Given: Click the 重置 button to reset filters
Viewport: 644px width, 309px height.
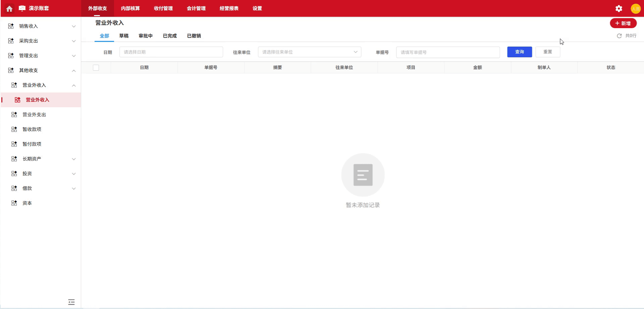Looking at the screenshot, I should click(x=548, y=52).
